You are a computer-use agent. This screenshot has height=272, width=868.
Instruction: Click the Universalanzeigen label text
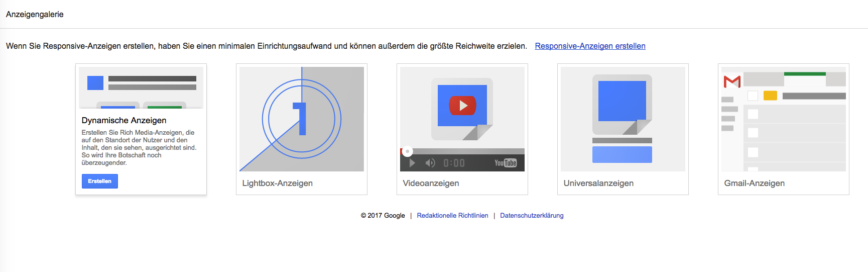[598, 183]
